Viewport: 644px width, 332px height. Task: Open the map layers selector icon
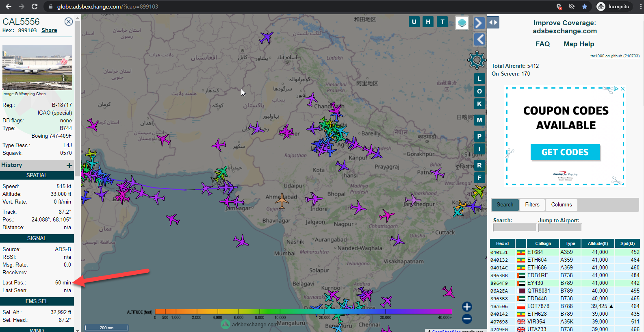coord(462,23)
